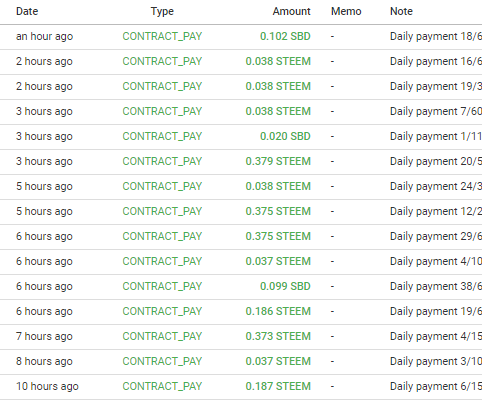Image resolution: width=482 pixels, height=403 pixels.
Task: Click the 0.099 SBD amount
Action: click(285, 286)
